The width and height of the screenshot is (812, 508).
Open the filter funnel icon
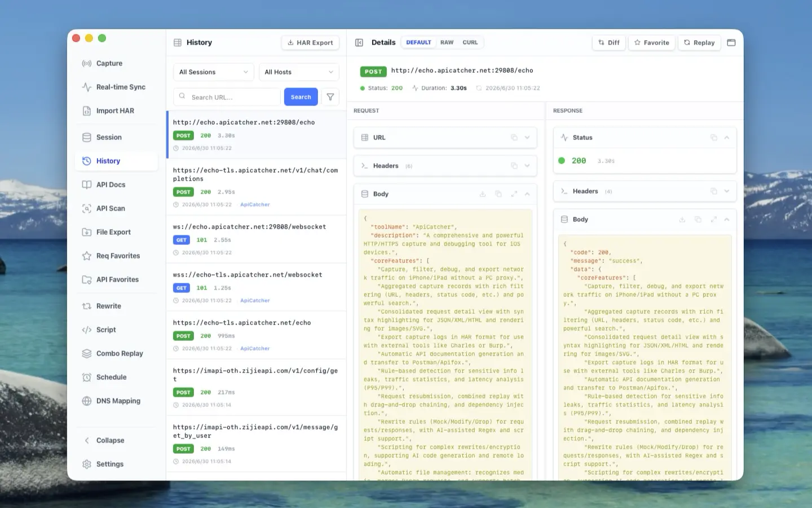click(330, 97)
